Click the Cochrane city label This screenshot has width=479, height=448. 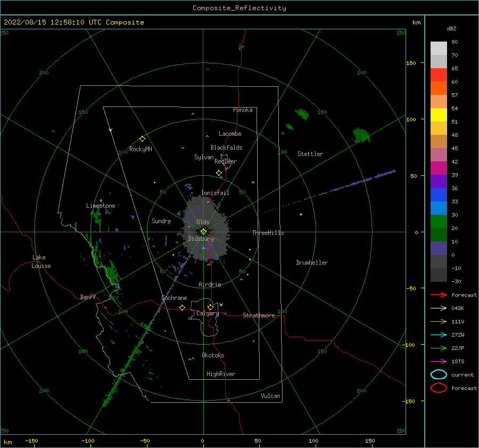point(174,298)
